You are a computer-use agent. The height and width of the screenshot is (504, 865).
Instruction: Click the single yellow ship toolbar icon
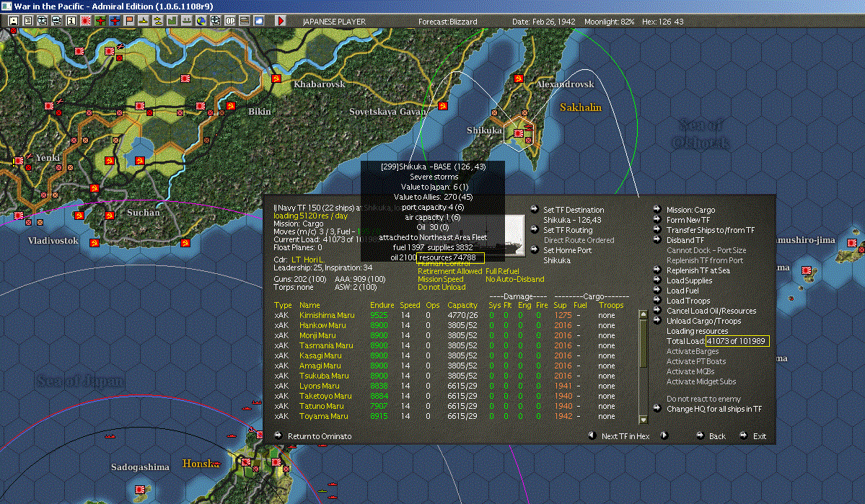click(144, 21)
